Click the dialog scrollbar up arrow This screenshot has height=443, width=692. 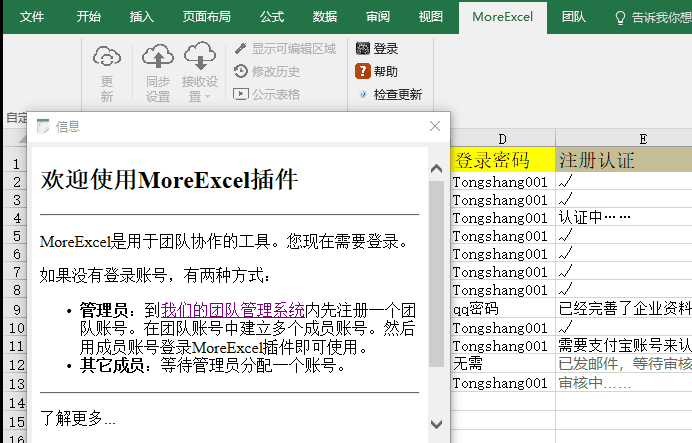tap(436, 169)
